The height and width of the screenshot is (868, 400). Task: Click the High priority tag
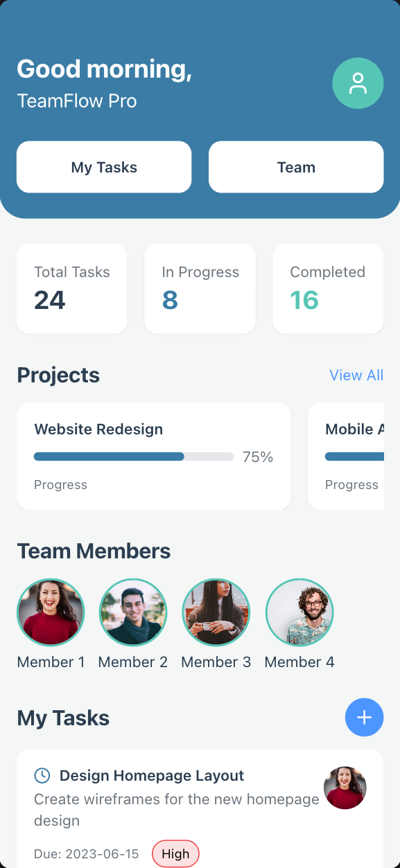pos(175,853)
